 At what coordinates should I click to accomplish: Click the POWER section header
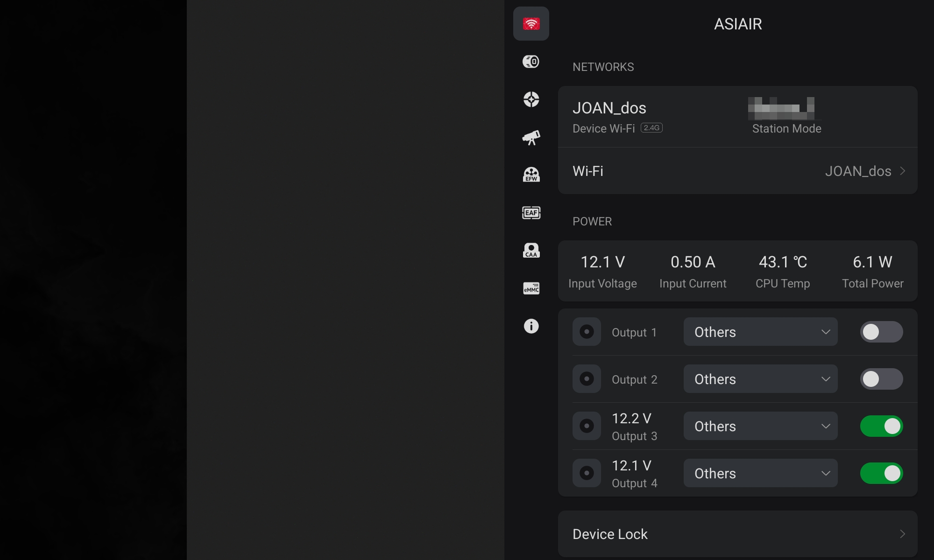592,222
